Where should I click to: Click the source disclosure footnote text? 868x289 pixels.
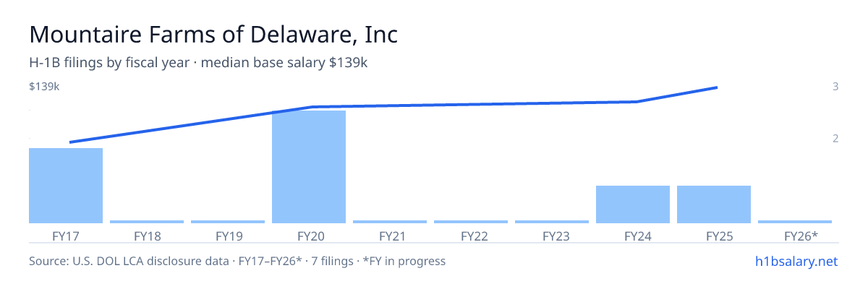point(237,261)
